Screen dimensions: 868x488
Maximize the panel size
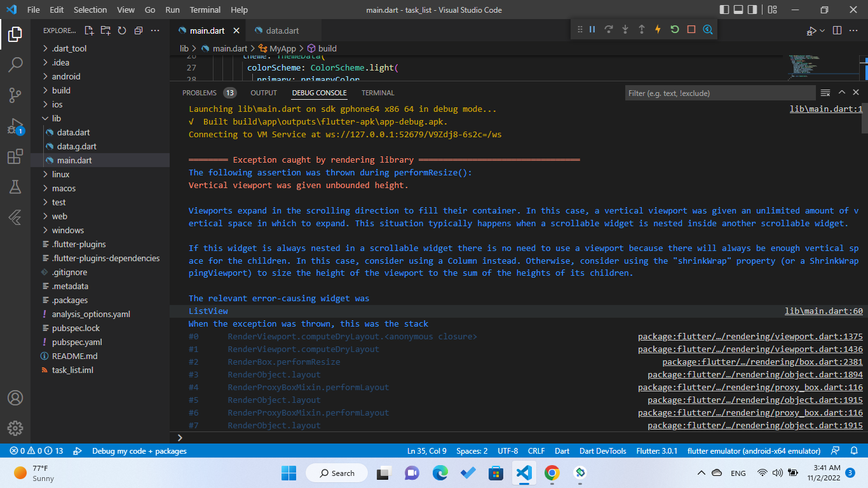841,93
